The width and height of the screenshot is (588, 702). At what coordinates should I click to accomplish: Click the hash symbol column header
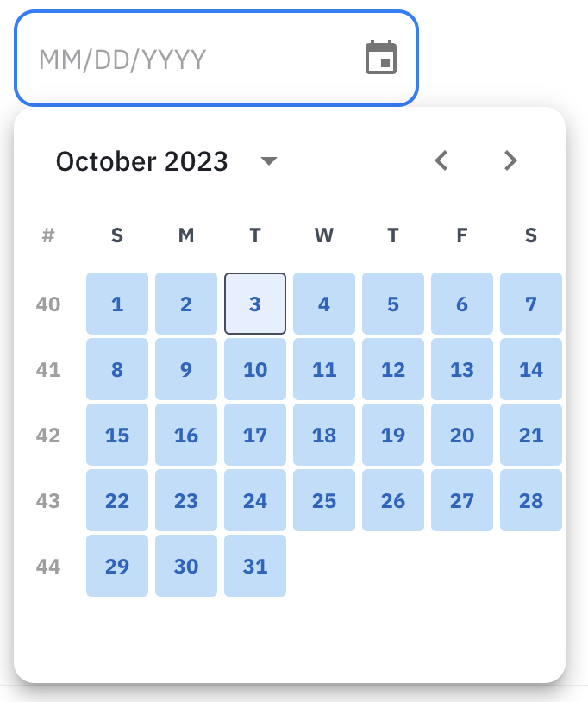click(x=48, y=235)
